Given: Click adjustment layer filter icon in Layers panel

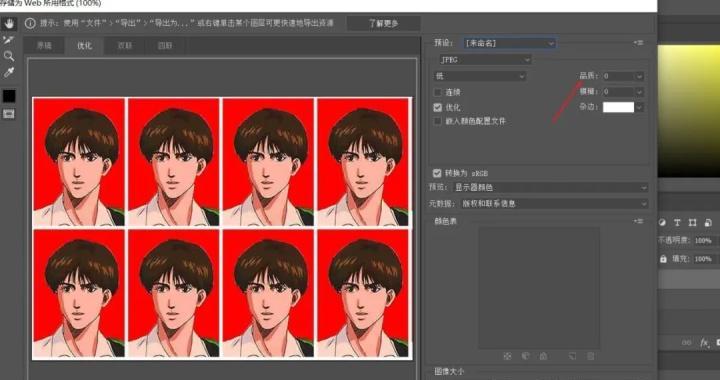Looking at the screenshot, I should (x=662, y=223).
